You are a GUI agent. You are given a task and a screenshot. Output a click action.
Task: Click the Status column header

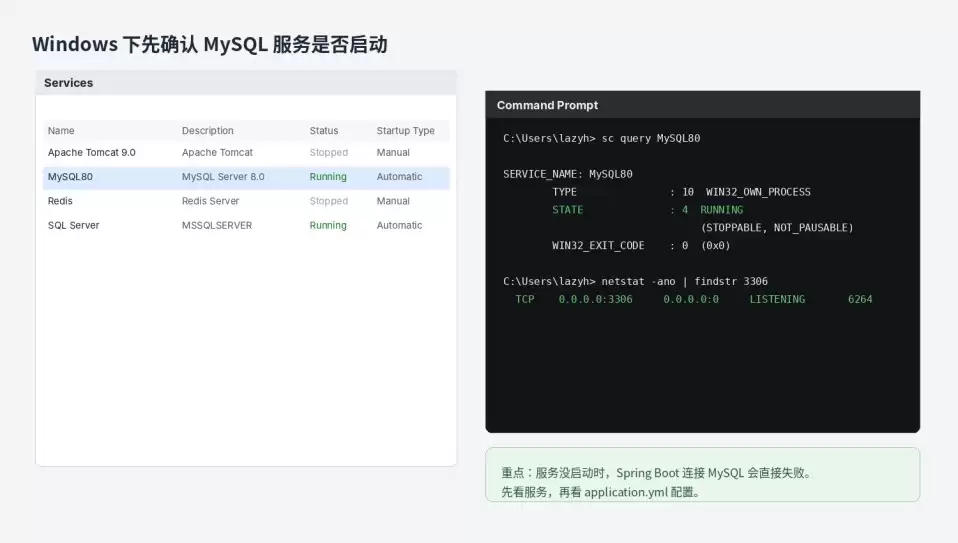click(324, 131)
